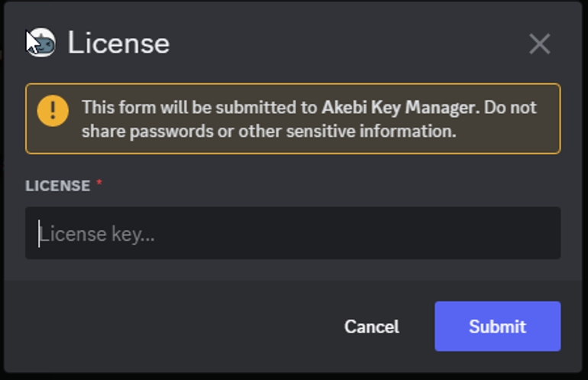This screenshot has width=588, height=380.
Task: Click the "License" dialog title
Action: click(x=118, y=43)
